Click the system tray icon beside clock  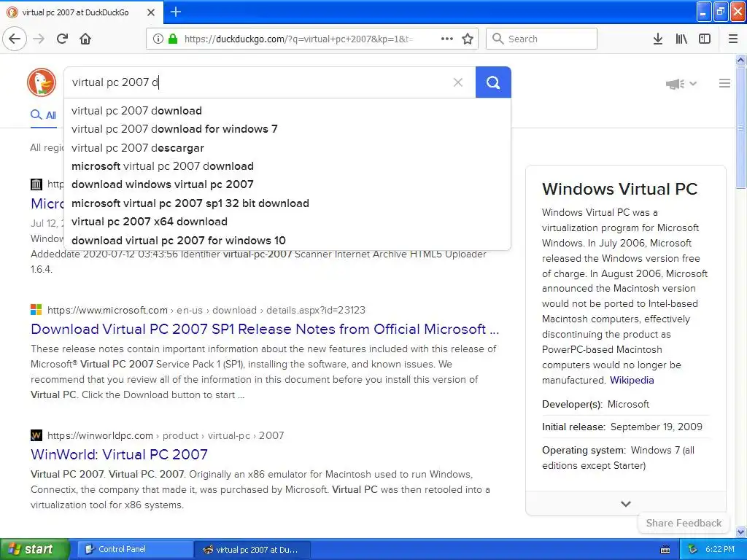[x=692, y=549]
